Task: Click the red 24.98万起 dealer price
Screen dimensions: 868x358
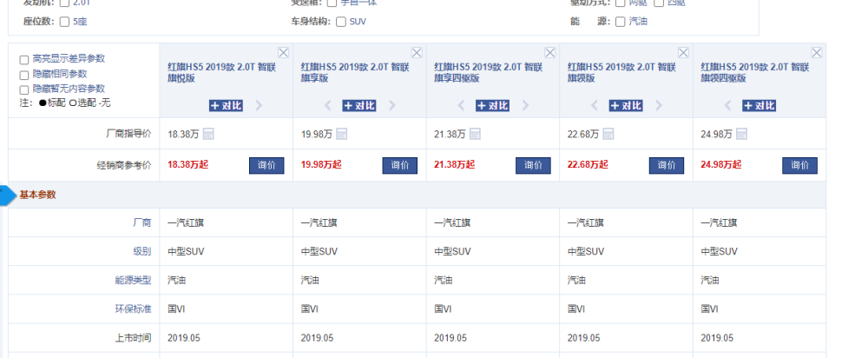Action: tap(722, 164)
